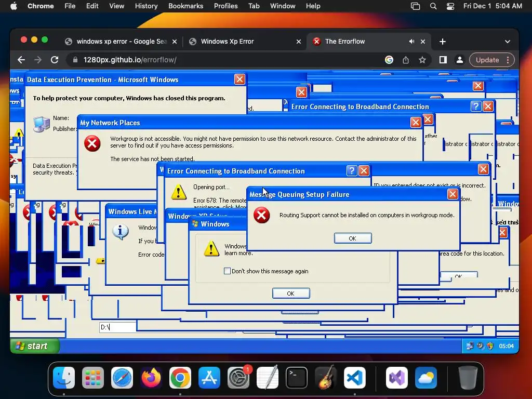Click warning icon in Windows dialog
This screenshot has width=532, height=399.
(x=211, y=248)
